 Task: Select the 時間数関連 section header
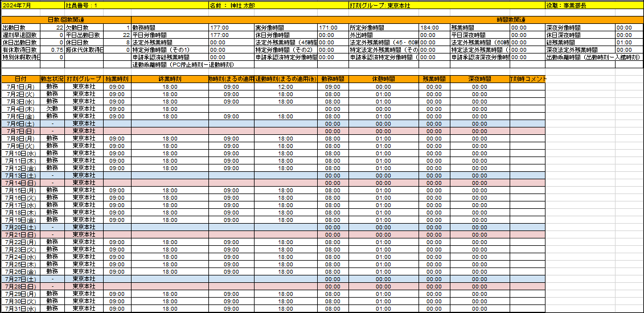pos(511,20)
